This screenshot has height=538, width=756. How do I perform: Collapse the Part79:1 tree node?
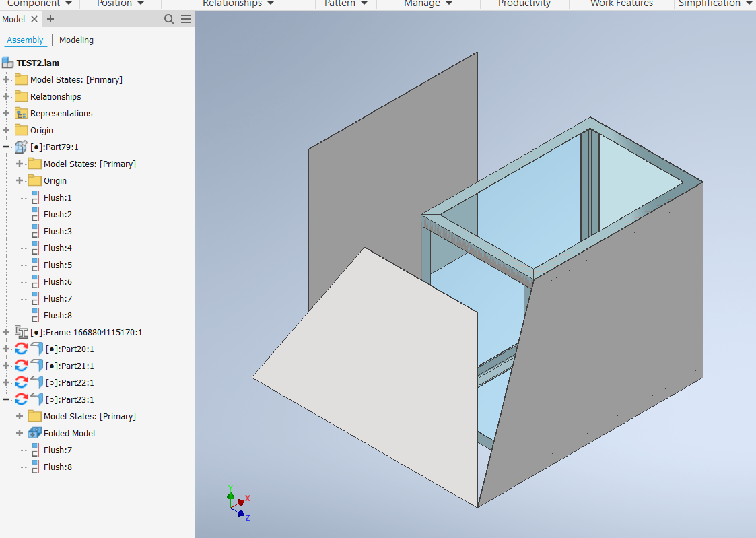point(7,147)
